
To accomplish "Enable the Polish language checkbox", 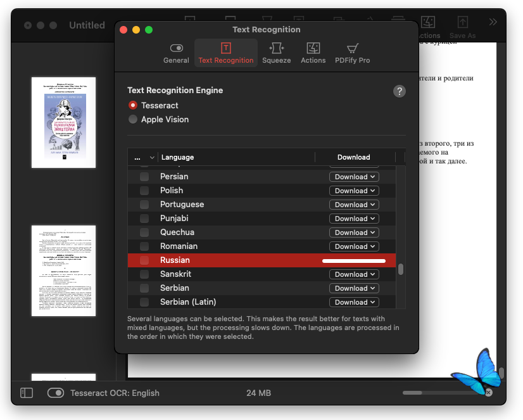I will [x=144, y=191].
